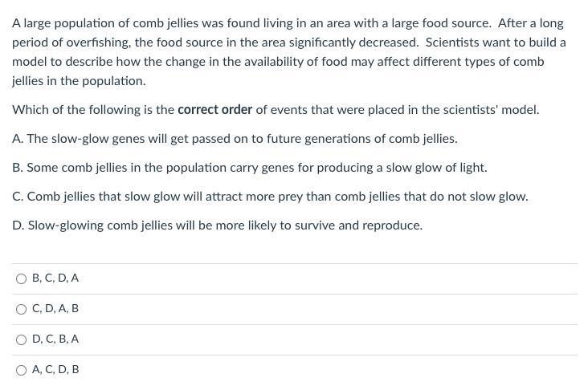Click the answer label text 'C, D, A, B'
Viewport: 588px width, 390px height.
pos(55,309)
